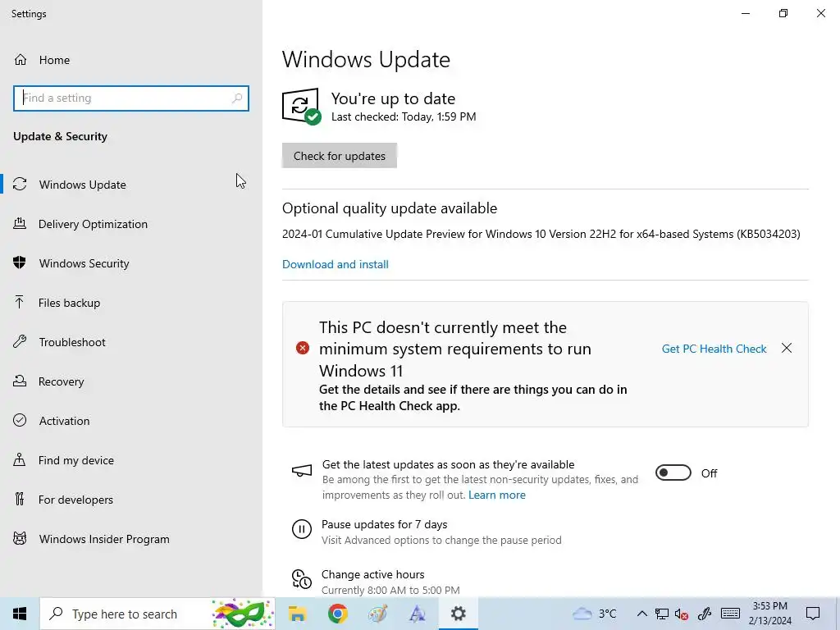Go to Files backup settings
The image size is (840, 630).
click(131, 303)
